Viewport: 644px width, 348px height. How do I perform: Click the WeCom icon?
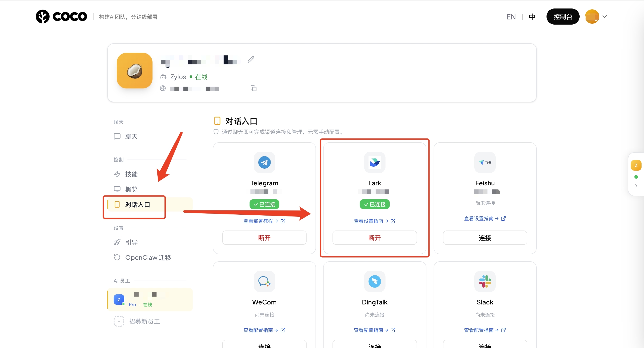click(264, 281)
